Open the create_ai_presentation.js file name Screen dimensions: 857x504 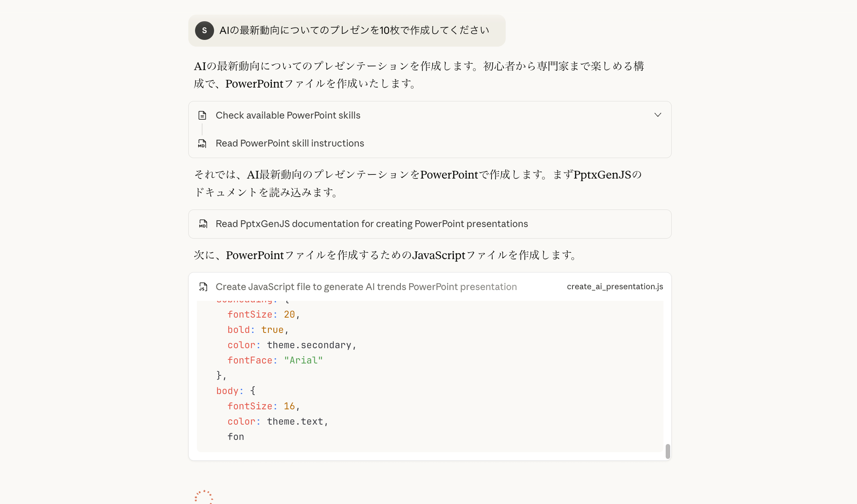coord(615,287)
